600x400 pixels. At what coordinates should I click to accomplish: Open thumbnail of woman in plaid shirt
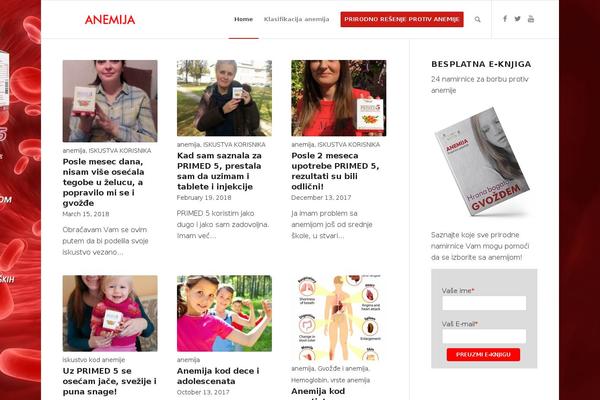tap(110, 101)
